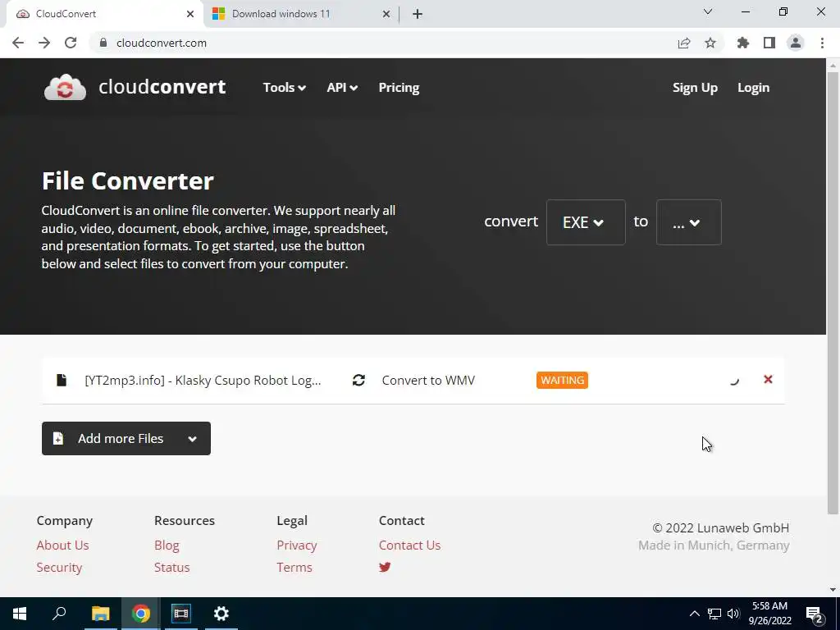This screenshot has width=840, height=630.
Task: Open the About Us link
Action: (x=62, y=545)
